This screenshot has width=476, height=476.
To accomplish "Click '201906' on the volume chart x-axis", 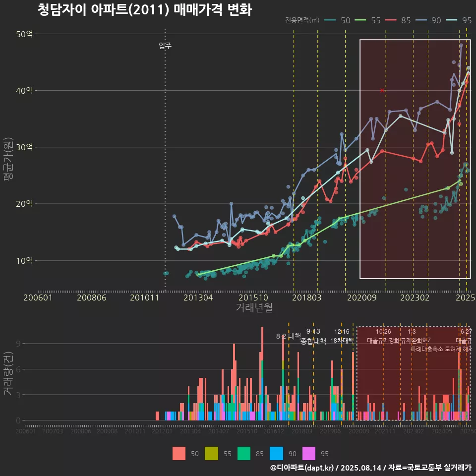I will pos(330,431).
